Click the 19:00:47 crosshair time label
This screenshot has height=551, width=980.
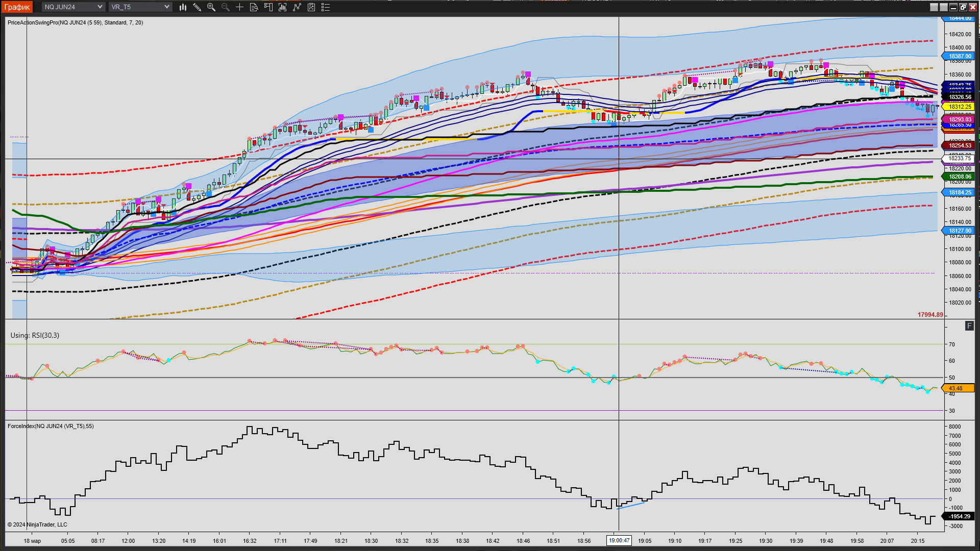pos(619,541)
